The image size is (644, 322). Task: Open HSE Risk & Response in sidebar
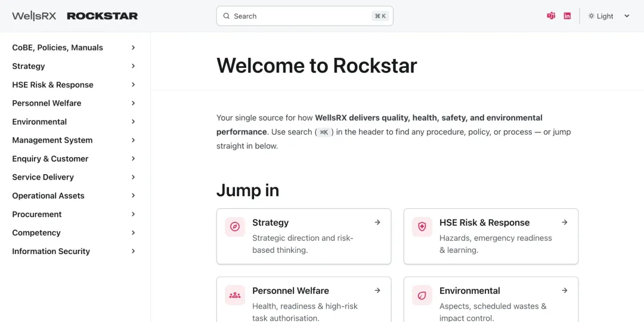tap(52, 85)
